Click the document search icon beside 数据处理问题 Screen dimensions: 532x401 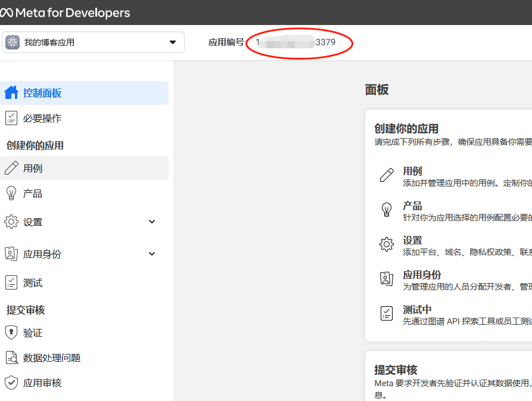click(11, 358)
